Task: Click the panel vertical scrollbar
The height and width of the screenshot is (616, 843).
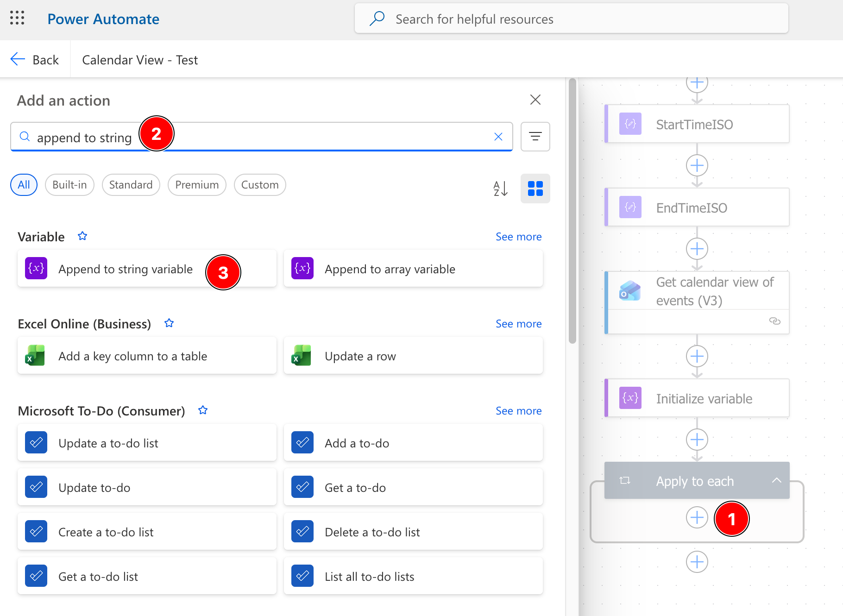Action: pyautogui.click(x=572, y=211)
